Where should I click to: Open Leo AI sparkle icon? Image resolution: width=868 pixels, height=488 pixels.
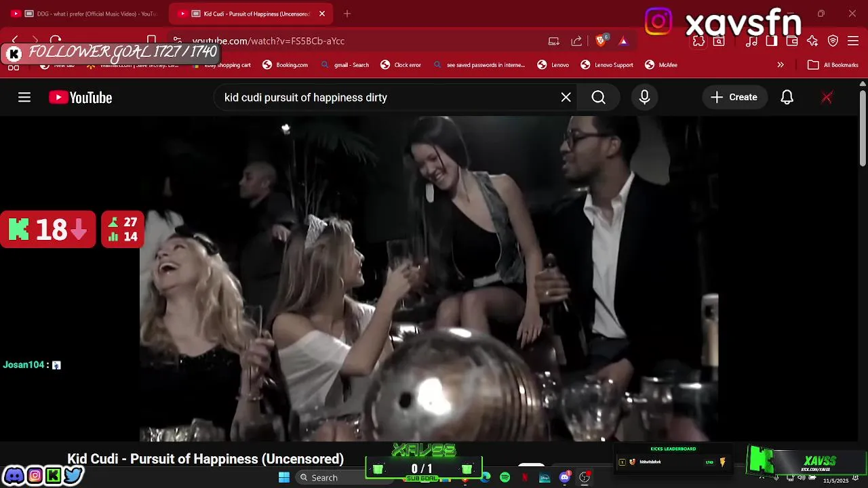point(812,41)
